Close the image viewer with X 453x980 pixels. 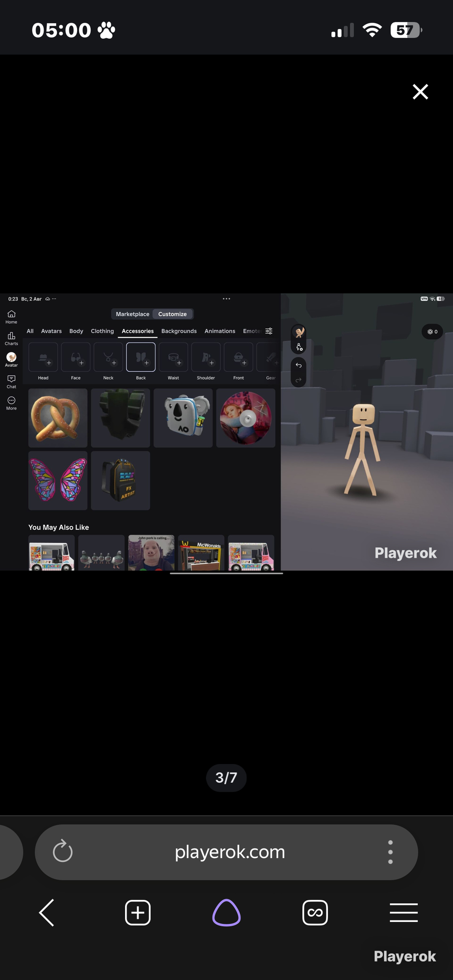(x=420, y=91)
